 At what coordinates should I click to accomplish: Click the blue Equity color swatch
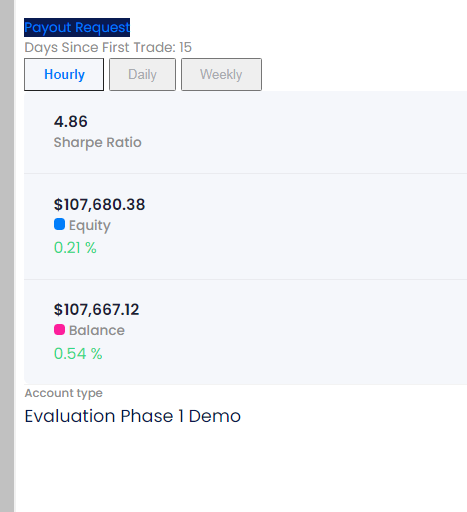point(59,224)
